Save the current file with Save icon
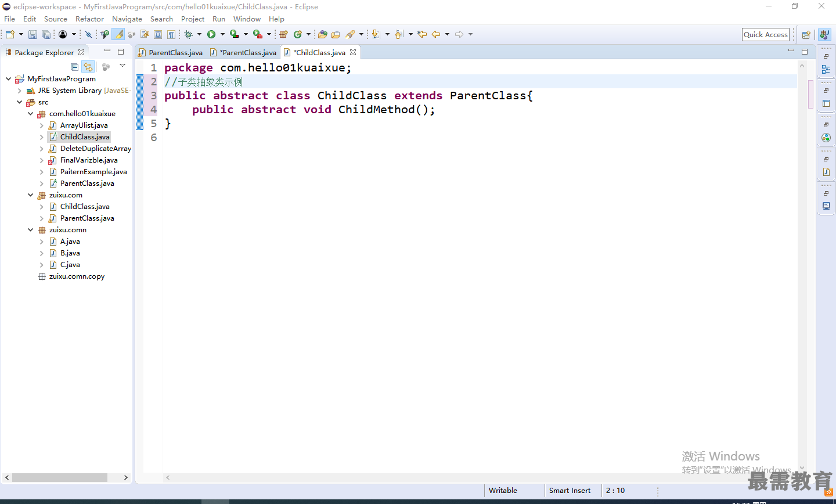This screenshot has width=836, height=504. click(x=33, y=34)
